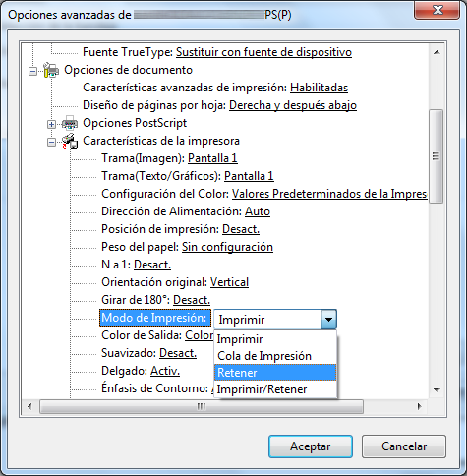
Task: Expand the Opciones PostScript node
Action: tap(51, 124)
